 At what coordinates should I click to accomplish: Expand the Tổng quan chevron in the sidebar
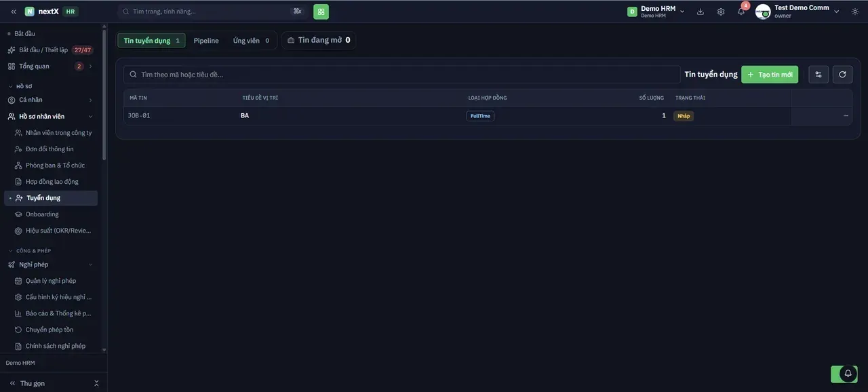pos(91,66)
